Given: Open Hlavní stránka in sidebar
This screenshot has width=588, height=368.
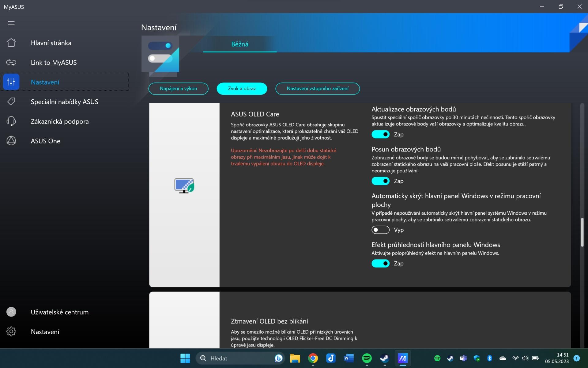Looking at the screenshot, I should [x=51, y=43].
